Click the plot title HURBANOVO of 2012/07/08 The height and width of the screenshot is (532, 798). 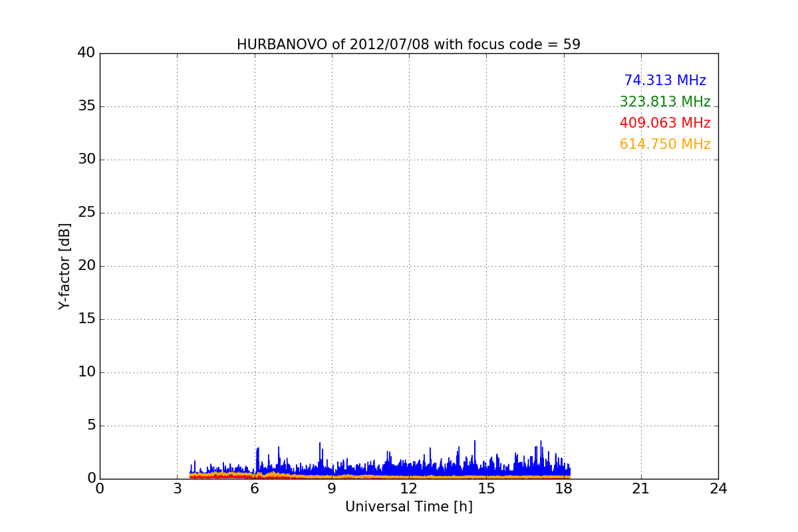coord(408,45)
